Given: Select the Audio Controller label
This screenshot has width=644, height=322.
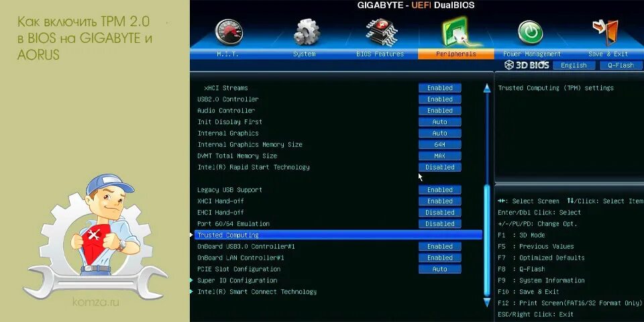Looking at the screenshot, I should (226, 111).
